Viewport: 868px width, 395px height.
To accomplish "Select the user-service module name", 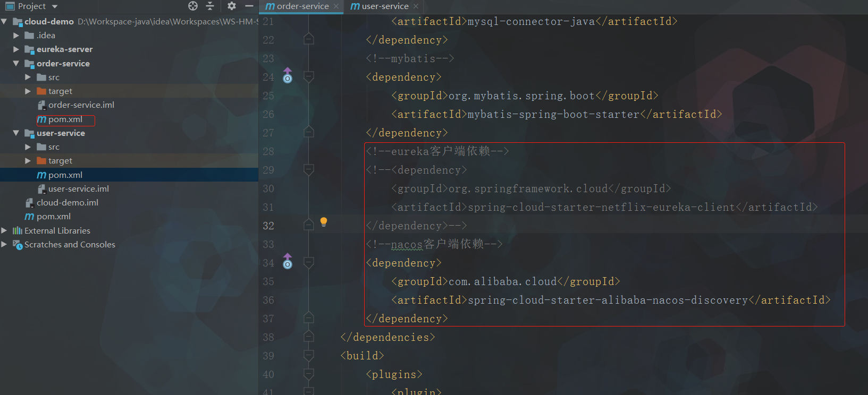I will click(x=61, y=133).
